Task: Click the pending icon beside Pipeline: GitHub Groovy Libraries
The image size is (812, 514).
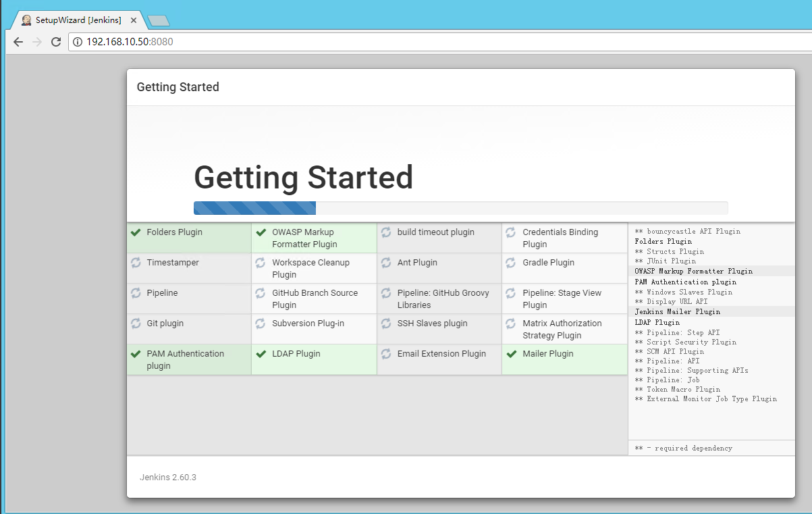Action: (x=386, y=293)
